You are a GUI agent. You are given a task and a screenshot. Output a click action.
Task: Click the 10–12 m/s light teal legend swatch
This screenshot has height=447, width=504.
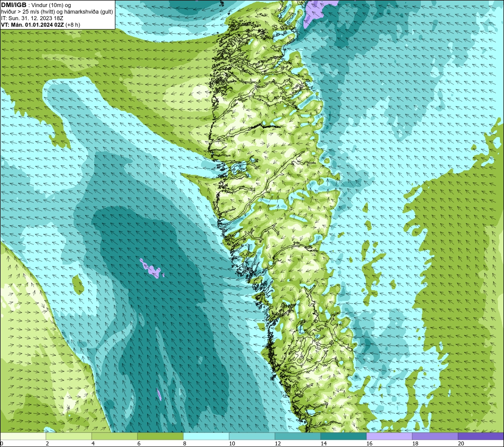coord(251,436)
